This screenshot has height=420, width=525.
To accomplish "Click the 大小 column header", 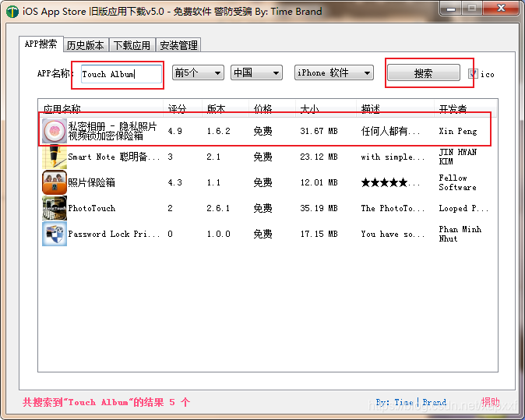I will click(326, 108).
